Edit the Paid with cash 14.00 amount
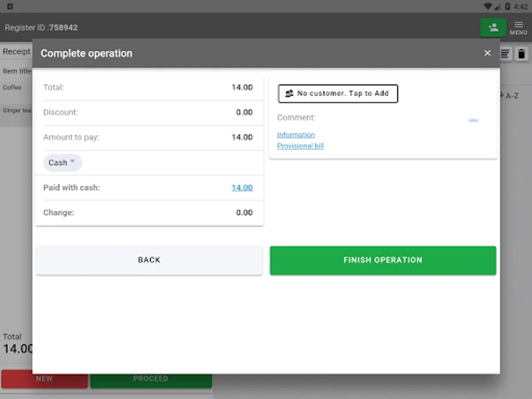 coord(242,188)
